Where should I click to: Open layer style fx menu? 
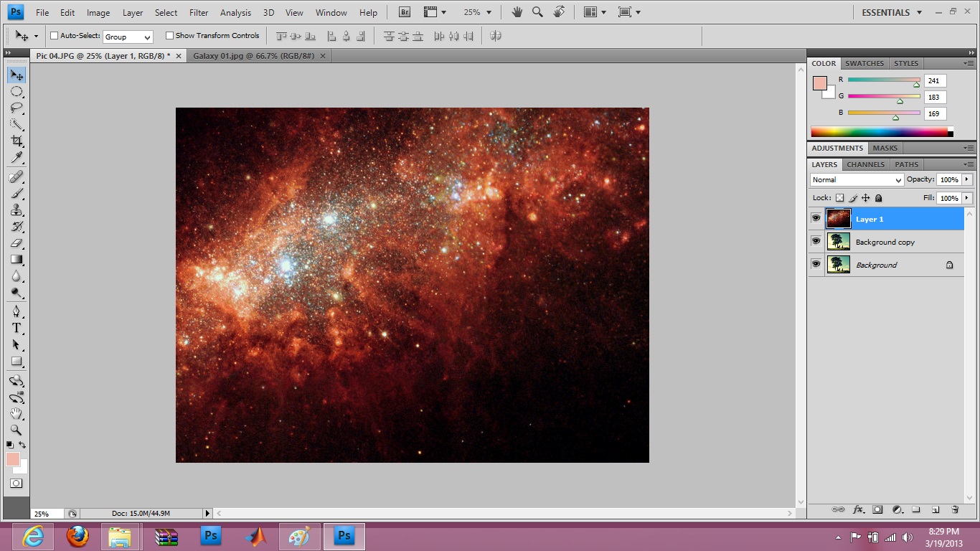point(858,510)
